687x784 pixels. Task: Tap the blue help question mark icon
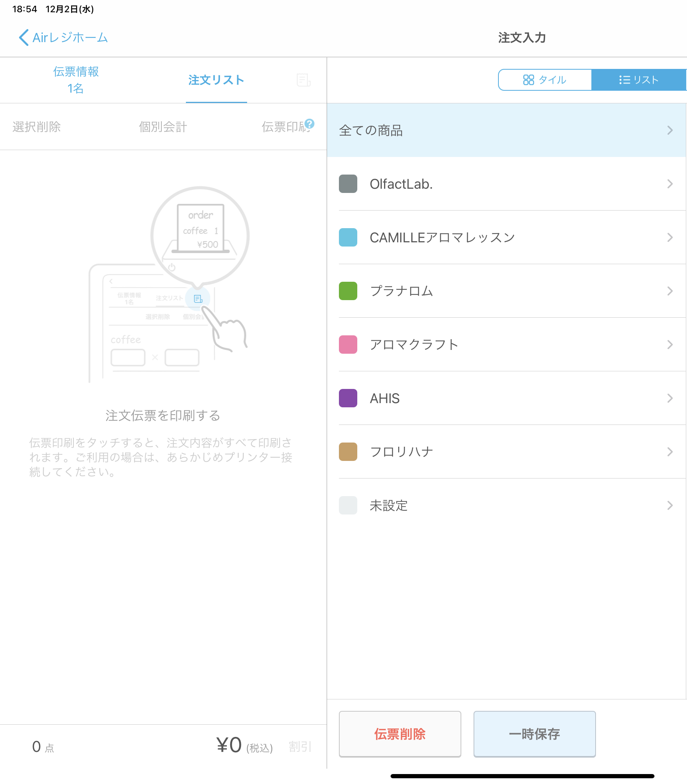(x=310, y=124)
